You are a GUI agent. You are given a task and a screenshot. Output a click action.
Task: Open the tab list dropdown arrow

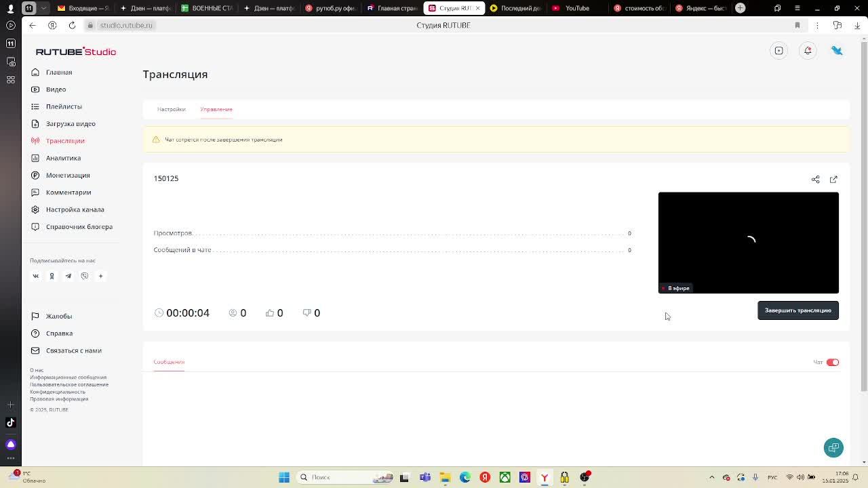43,8
